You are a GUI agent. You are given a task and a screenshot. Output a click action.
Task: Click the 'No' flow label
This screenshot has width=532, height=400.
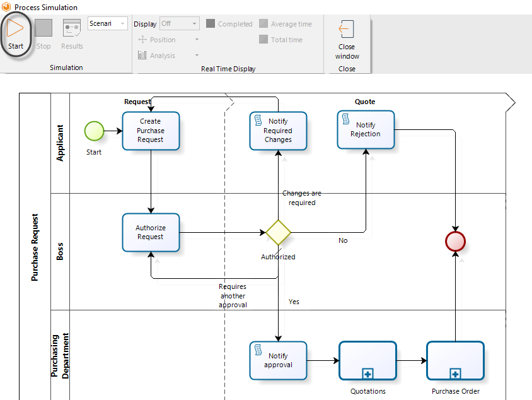coord(343,240)
